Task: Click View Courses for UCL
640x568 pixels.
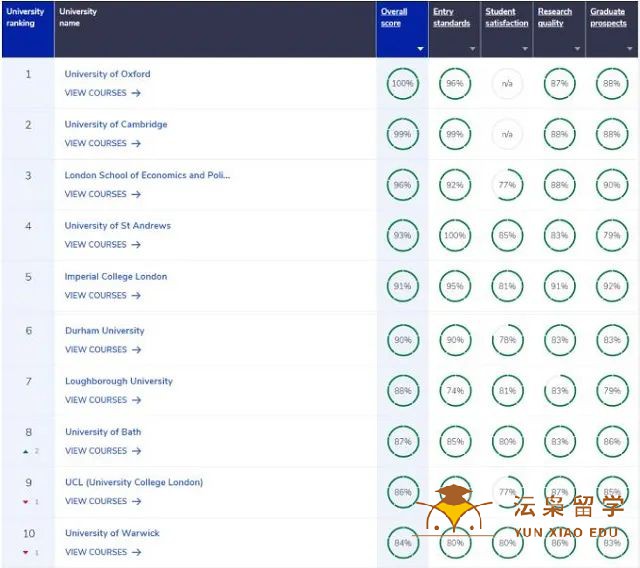Action: point(103,501)
